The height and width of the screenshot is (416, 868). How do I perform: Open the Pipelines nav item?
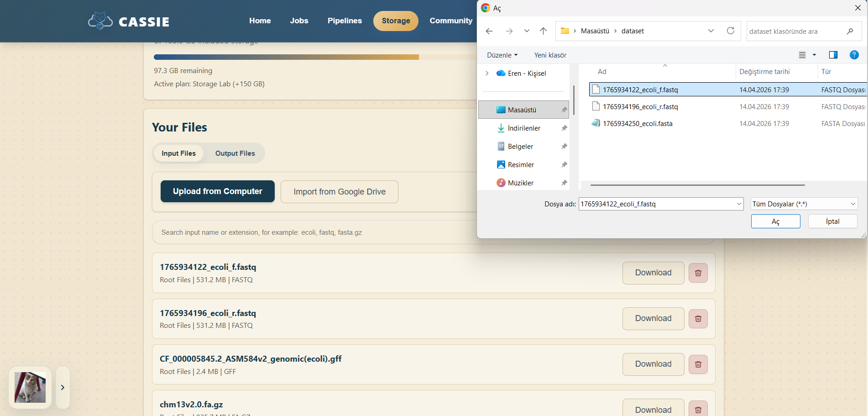pos(345,21)
